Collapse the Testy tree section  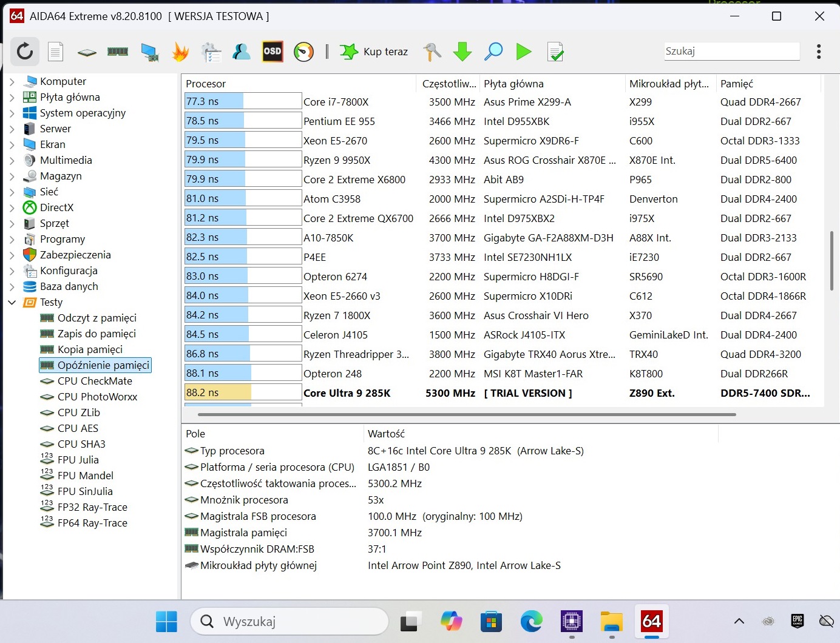pos(12,302)
